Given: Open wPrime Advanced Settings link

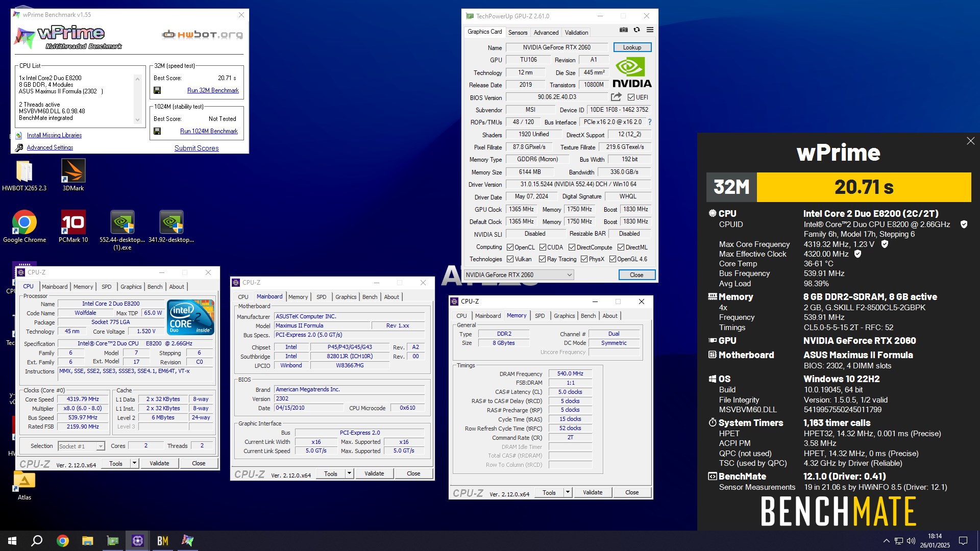Looking at the screenshot, I should (x=50, y=147).
